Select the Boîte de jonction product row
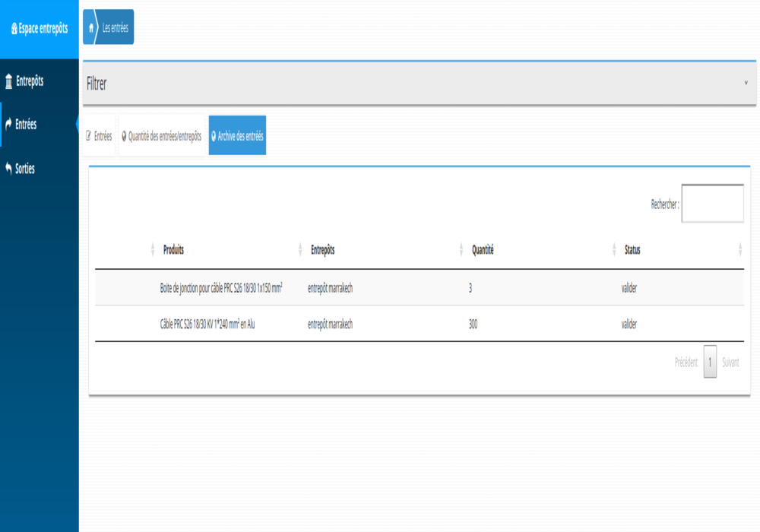This screenshot has height=532, width=760. [221, 288]
